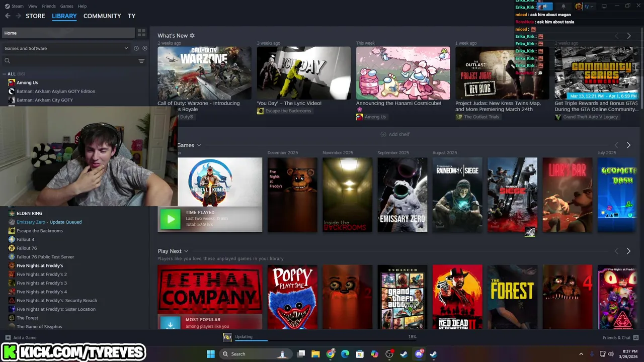The image size is (644, 362).
Task: Open The Forest cover in Play Next
Action: 512,297
